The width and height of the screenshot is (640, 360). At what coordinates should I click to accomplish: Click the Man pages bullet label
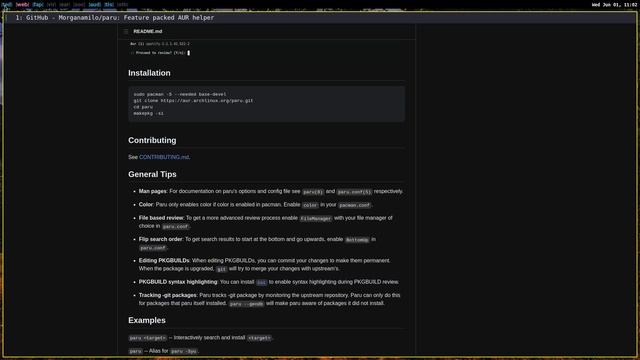pos(152,191)
